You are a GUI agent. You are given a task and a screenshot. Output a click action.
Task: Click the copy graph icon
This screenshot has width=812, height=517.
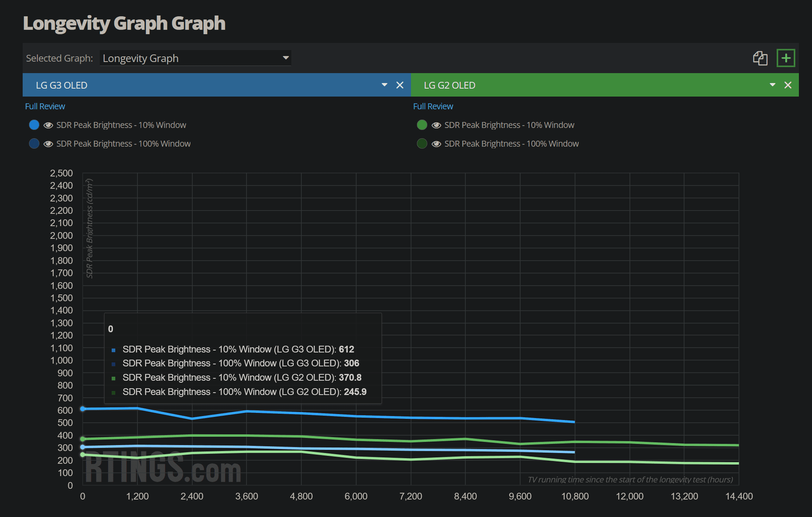760,58
